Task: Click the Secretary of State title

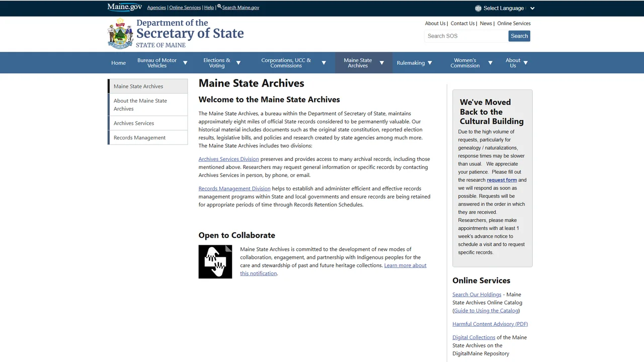Action: click(190, 34)
